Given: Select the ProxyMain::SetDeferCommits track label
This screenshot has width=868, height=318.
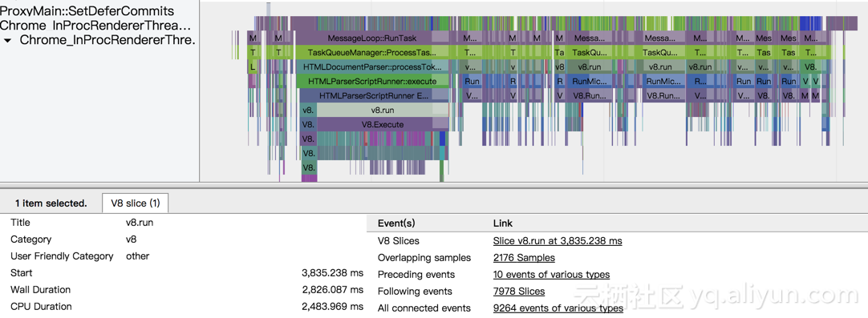Looking at the screenshot, I should tap(87, 11).
